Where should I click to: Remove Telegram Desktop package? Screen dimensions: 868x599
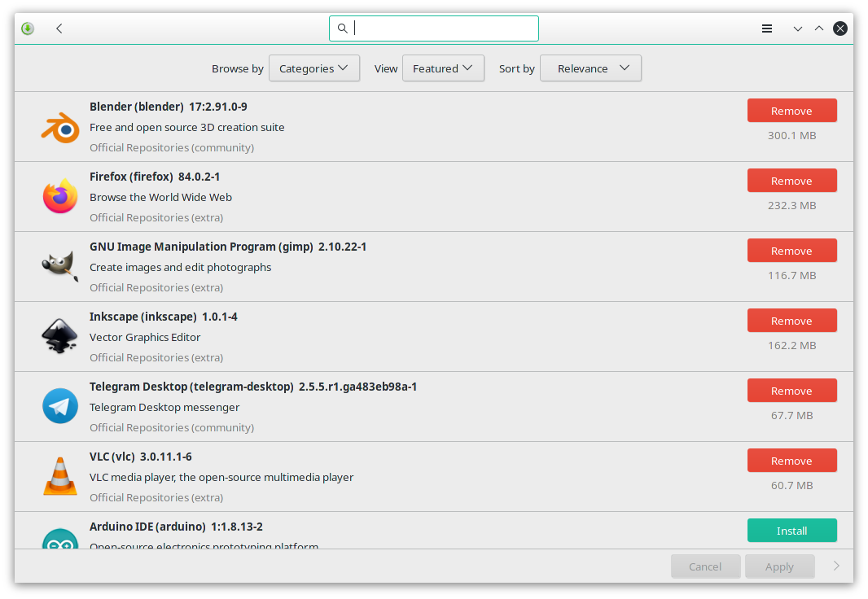coord(791,391)
